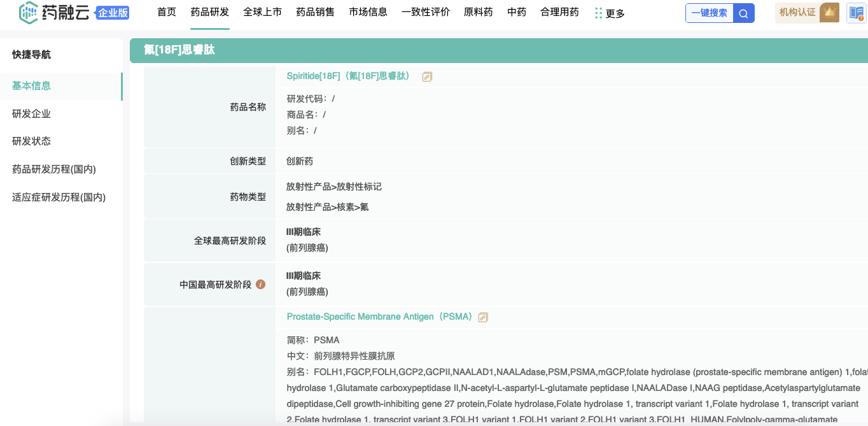
Task: Click 放射性产品>放射性标记 text
Action: (334, 187)
